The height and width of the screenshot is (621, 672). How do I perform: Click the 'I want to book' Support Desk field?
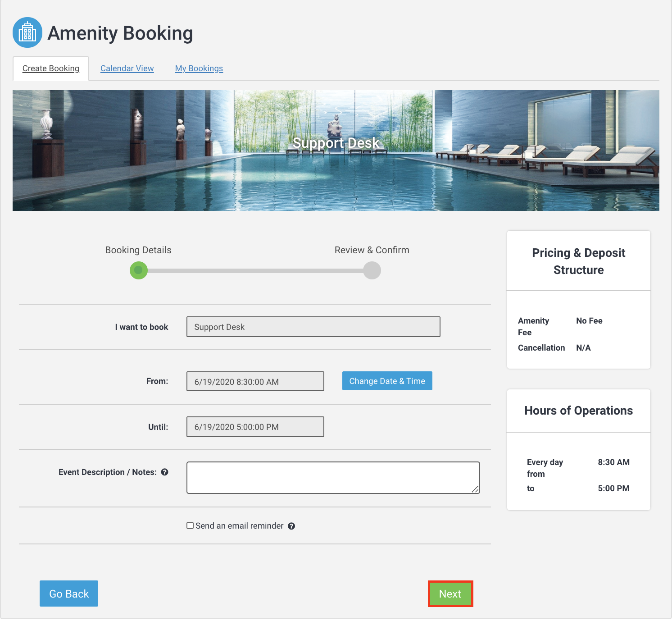(x=313, y=327)
